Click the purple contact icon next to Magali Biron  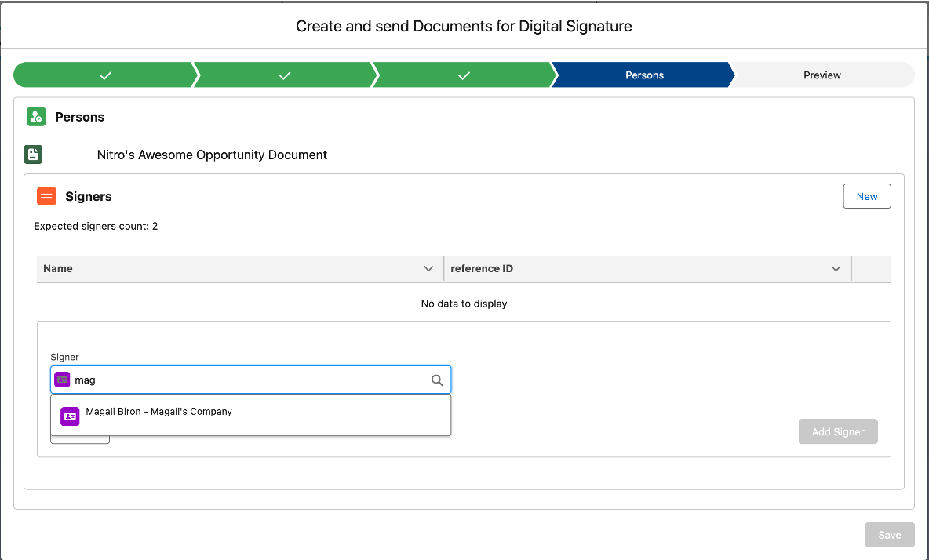[70, 416]
